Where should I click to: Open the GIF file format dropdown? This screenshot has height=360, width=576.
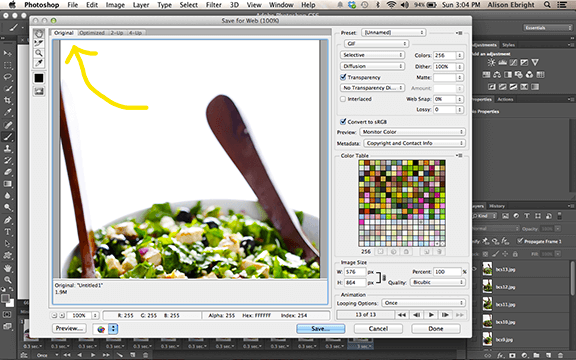377,44
